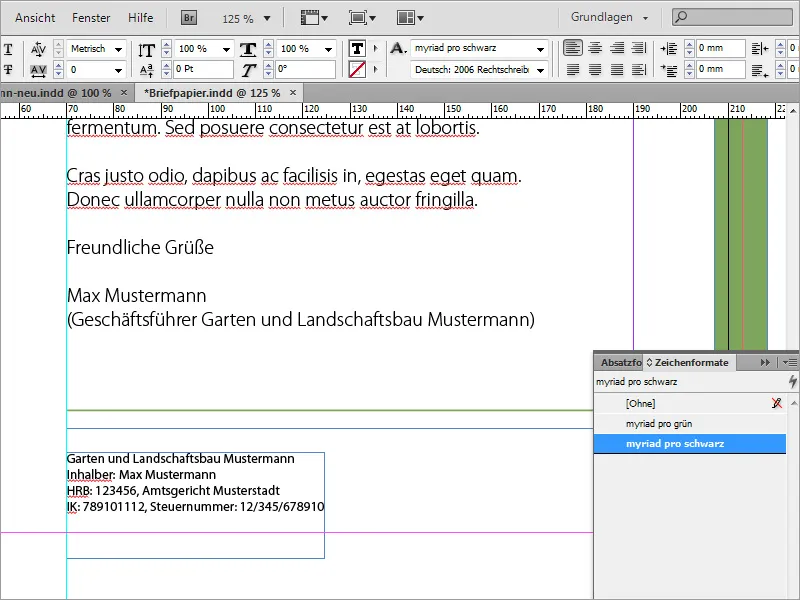The width and height of the screenshot is (800, 600).
Task: Open the horizontal scale 100 % dropdown
Action: pos(328,49)
